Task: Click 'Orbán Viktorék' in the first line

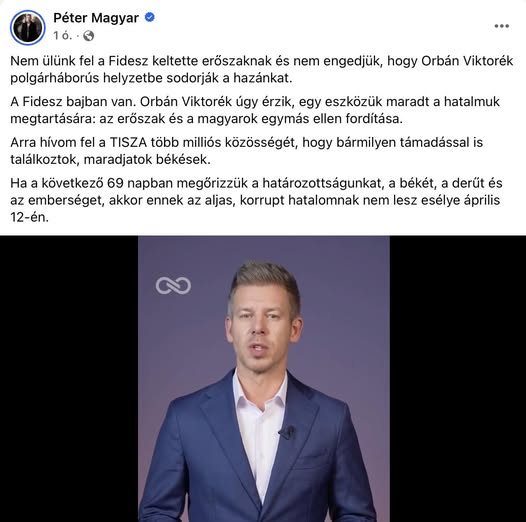Action: (x=467, y=61)
